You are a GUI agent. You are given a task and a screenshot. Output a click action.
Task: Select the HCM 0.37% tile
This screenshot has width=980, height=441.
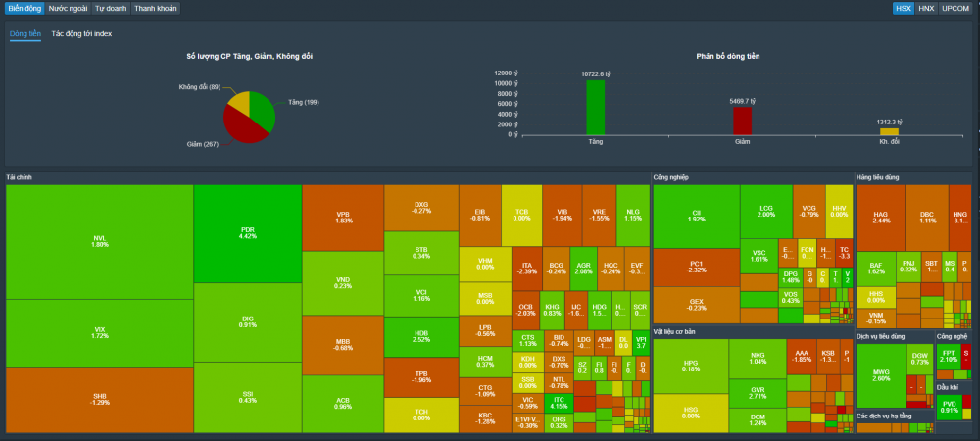[x=485, y=363]
